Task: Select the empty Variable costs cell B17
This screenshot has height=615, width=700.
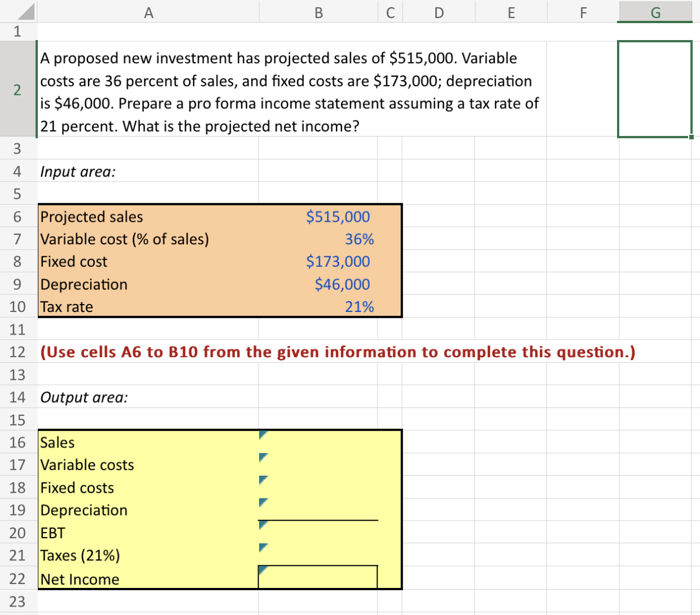Action: tap(318, 465)
